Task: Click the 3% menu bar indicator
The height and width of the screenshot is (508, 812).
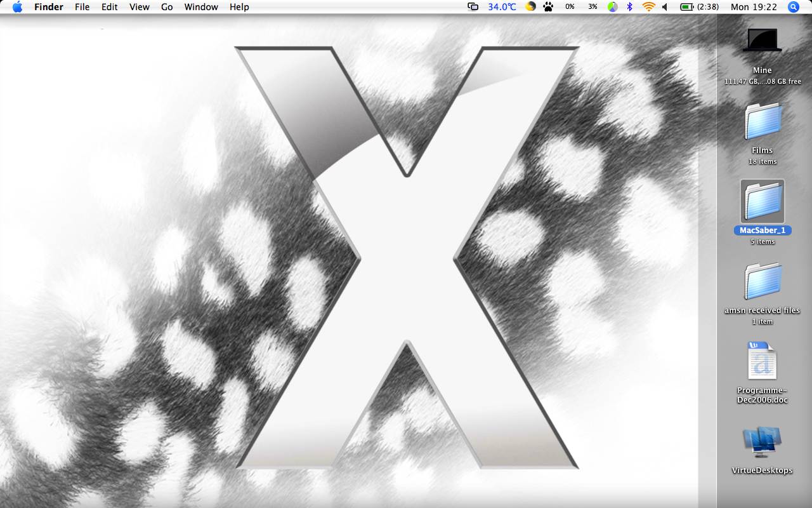Action: tap(593, 7)
